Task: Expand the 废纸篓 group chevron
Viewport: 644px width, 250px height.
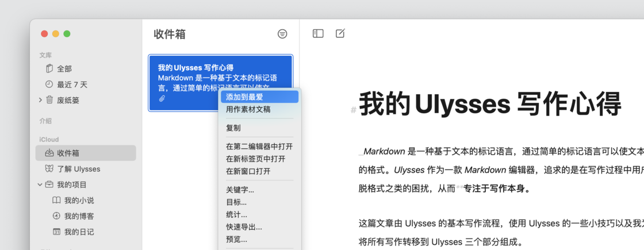Action: coord(40,100)
